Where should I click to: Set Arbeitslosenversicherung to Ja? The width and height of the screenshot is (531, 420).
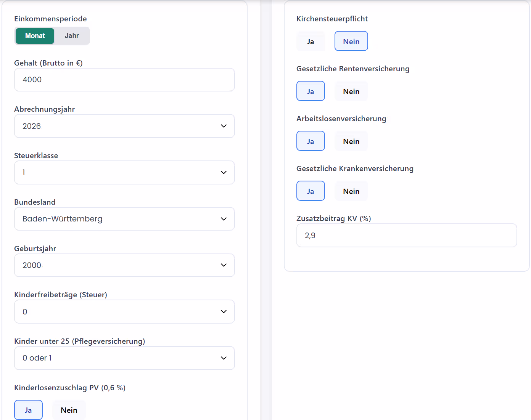tap(311, 141)
